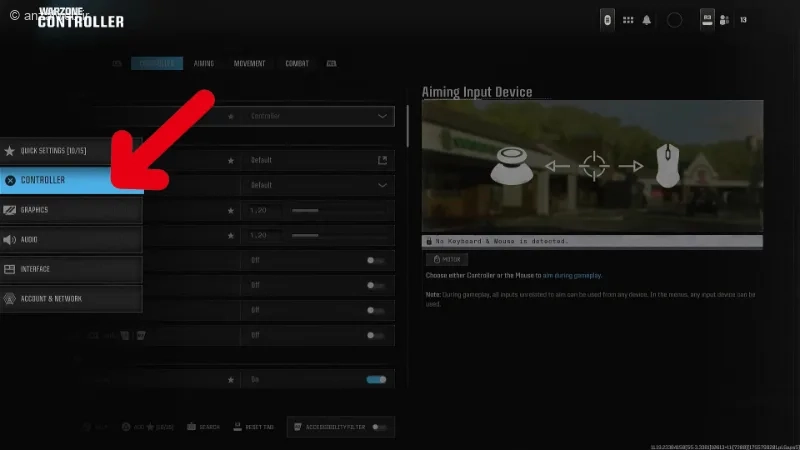
Task: Click the right bumper icon after the Combat tab
Action: point(331,64)
